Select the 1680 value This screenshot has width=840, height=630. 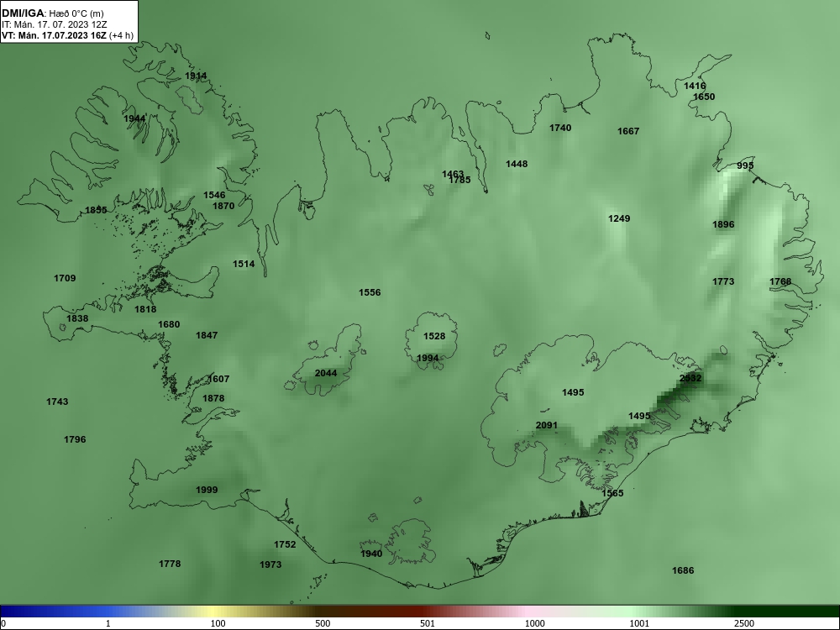tap(169, 324)
